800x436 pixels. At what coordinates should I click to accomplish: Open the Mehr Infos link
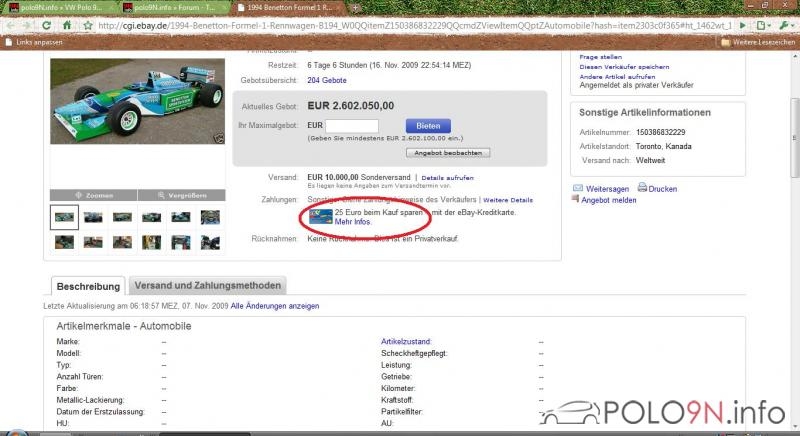point(353,222)
